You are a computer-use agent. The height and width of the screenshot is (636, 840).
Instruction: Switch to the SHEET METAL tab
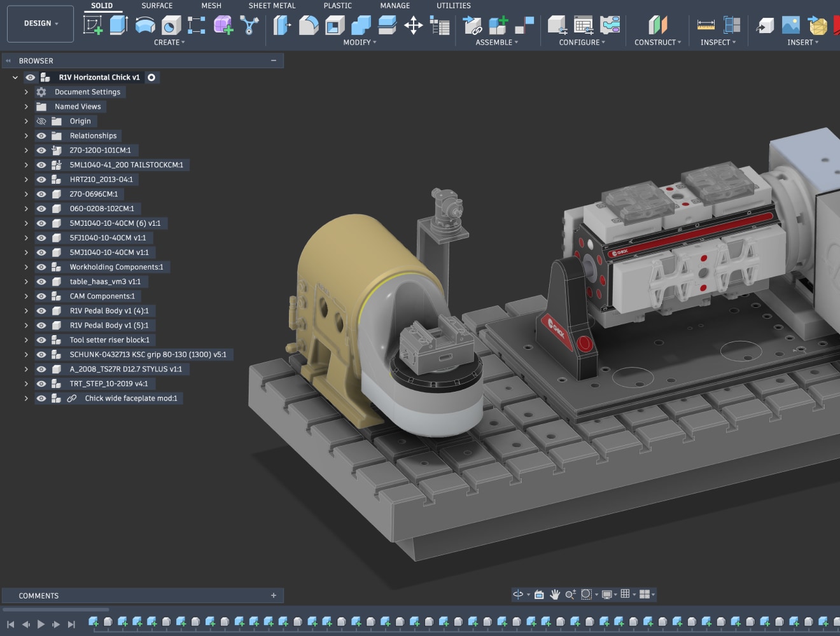(272, 6)
